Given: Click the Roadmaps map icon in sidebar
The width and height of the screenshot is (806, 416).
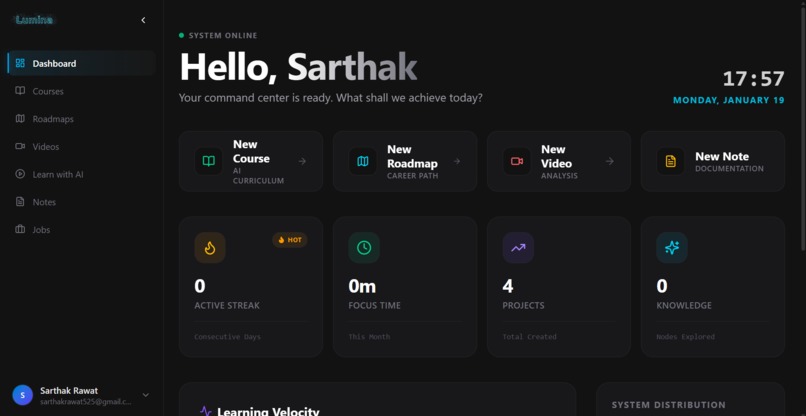Looking at the screenshot, I should [x=20, y=119].
